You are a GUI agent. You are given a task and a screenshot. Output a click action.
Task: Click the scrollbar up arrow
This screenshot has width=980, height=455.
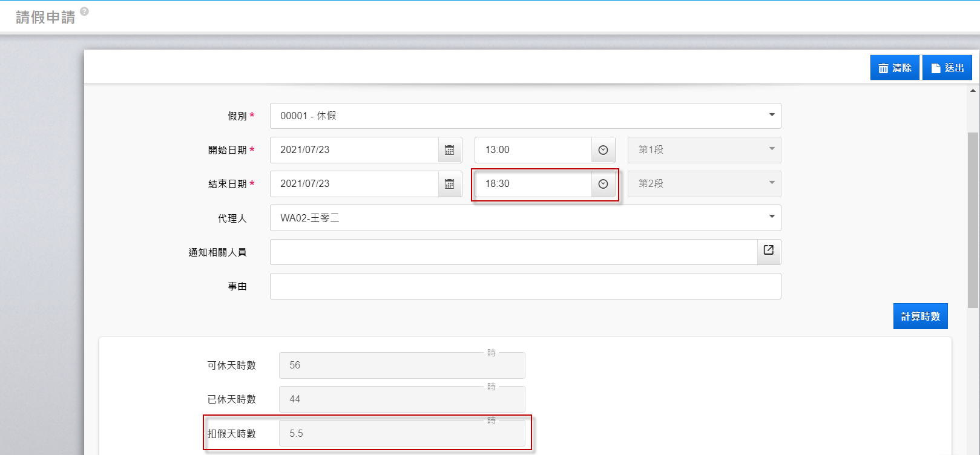(x=973, y=91)
